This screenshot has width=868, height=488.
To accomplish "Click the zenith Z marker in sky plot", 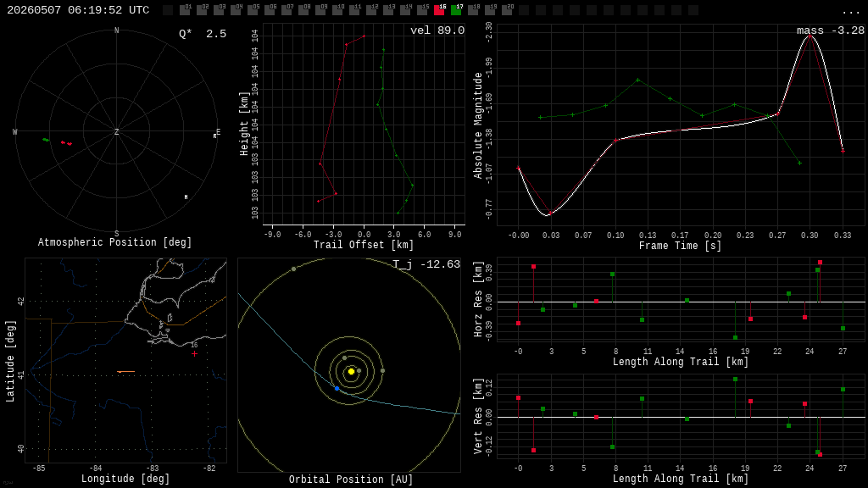I will pyautogui.click(x=116, y=131).
